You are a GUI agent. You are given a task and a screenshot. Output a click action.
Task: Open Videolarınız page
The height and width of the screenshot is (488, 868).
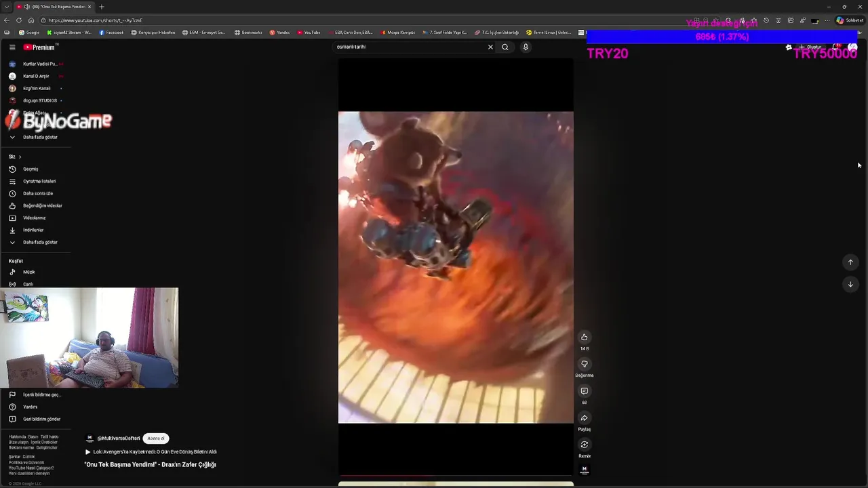[35, 218]
